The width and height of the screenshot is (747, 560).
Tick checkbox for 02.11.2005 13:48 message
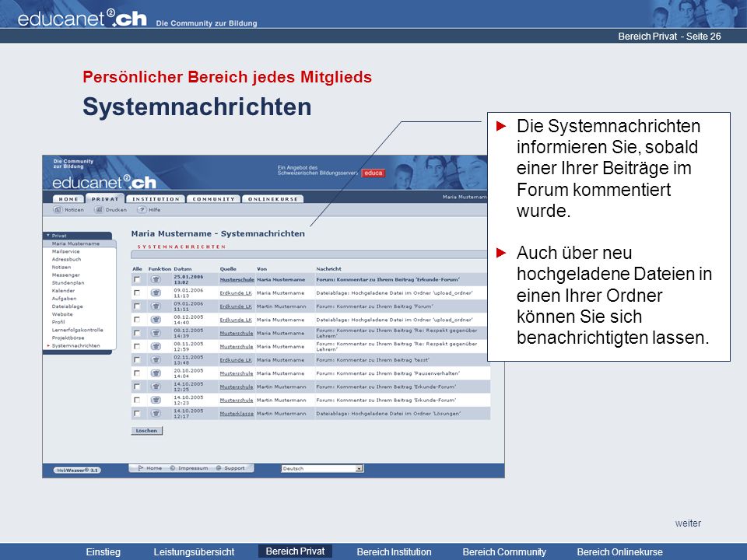point(137,360)
